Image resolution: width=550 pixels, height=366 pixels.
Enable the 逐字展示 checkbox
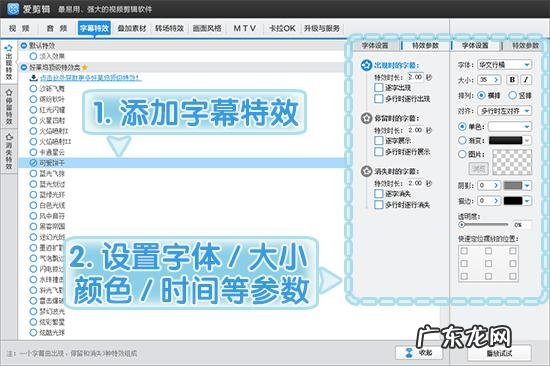point(379,141)
